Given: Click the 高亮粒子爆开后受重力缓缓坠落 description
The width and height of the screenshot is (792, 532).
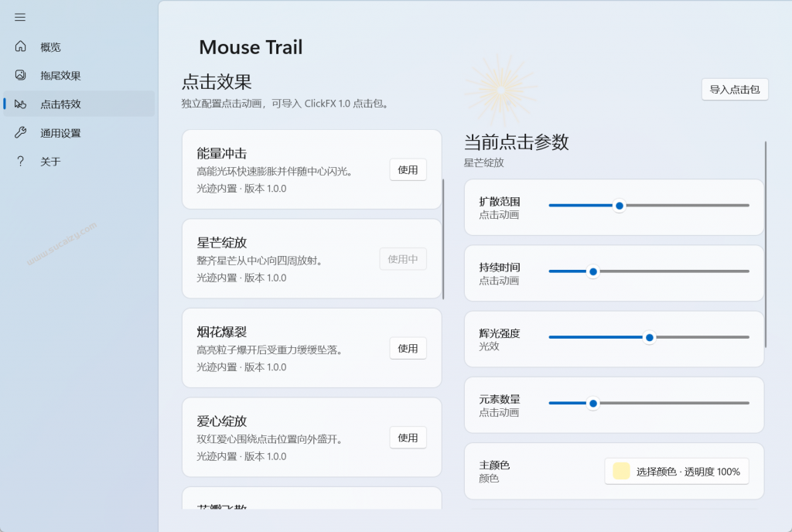Looking at the screenshot, I should pyautogui.click(x=269, y=350).
